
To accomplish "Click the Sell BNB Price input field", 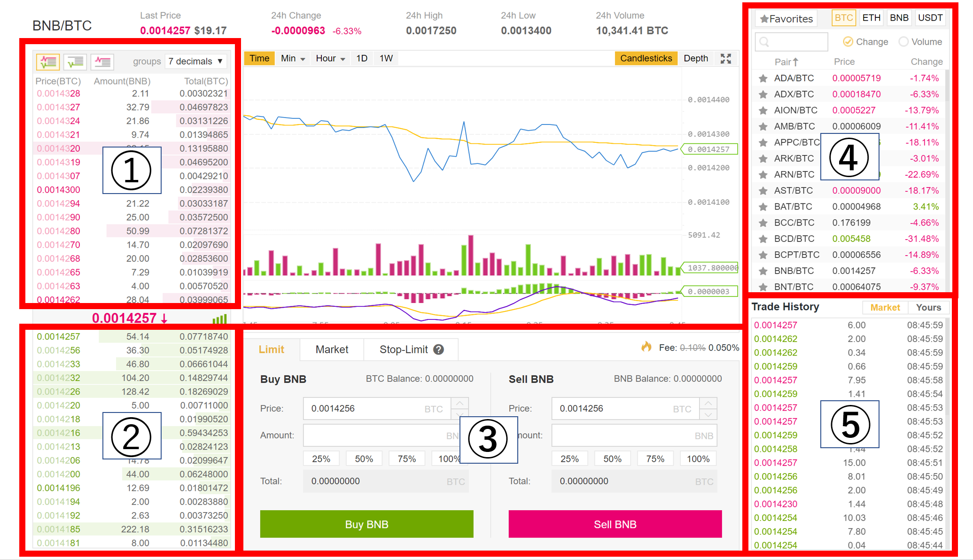I will pyautogui.click(x=625, y=409).
